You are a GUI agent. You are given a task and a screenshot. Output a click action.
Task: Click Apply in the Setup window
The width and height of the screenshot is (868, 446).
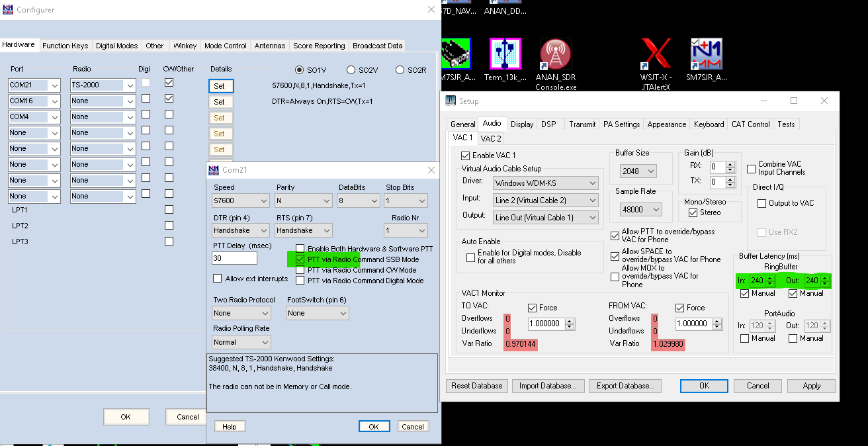click(812, 386)
